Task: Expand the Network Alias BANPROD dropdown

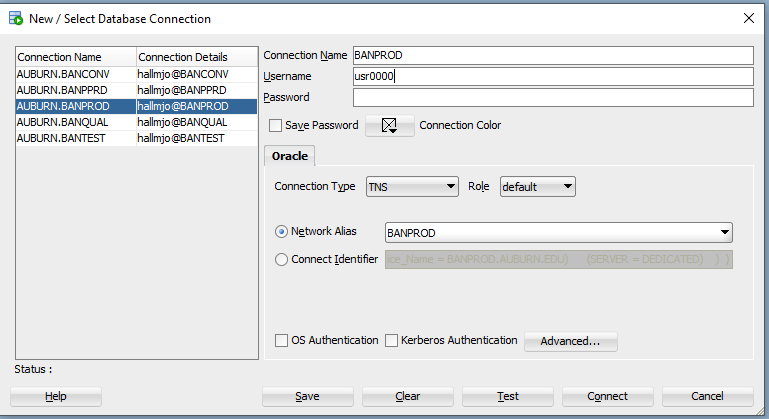Action: 724,233
